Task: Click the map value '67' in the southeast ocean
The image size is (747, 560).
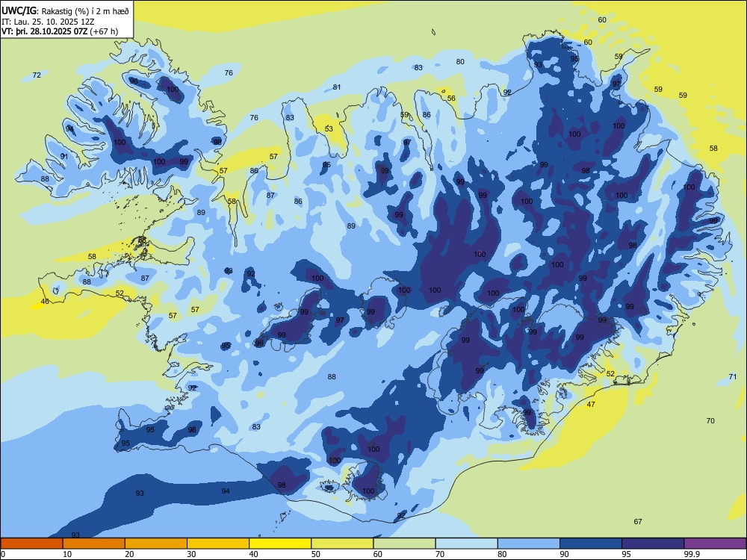Action: [x=638, y=522]
